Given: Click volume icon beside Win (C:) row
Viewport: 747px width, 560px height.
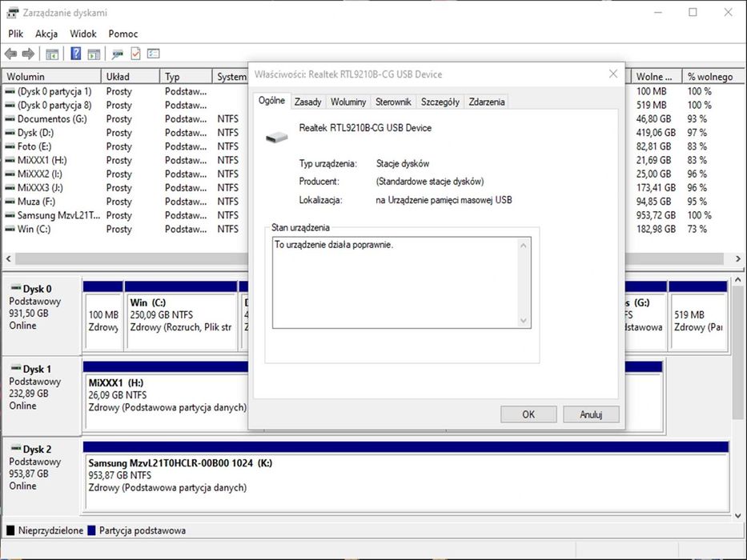Looking at the screenshot, I should point(10,229).
